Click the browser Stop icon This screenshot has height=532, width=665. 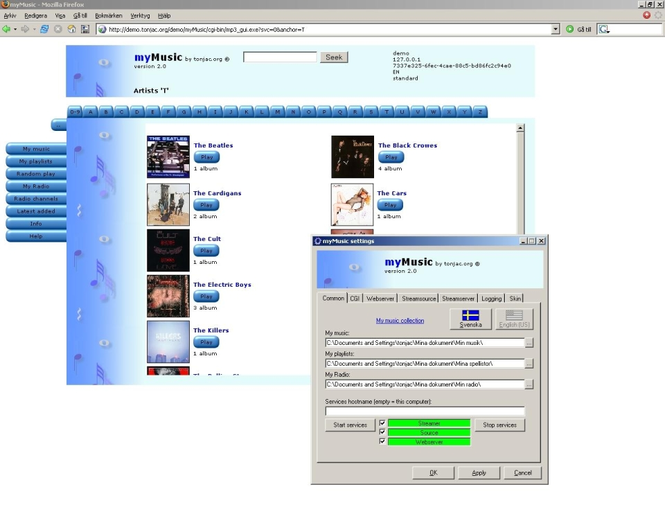58,29
